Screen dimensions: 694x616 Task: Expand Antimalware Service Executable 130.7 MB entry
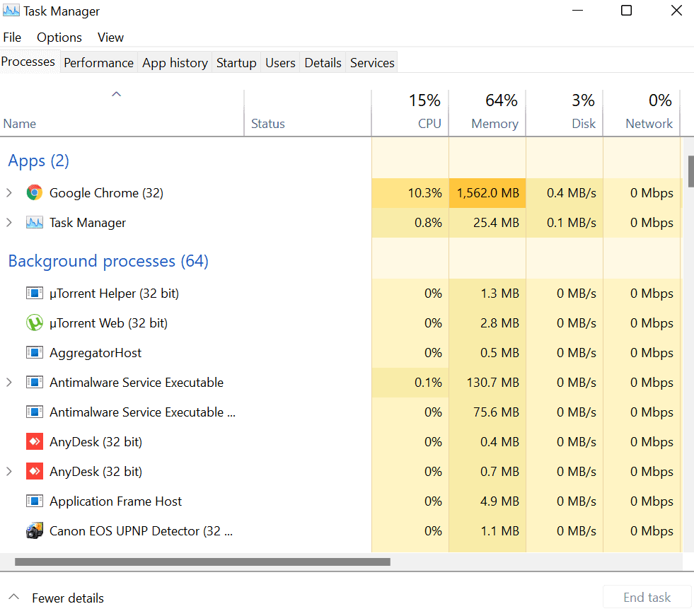coord(9,383)
